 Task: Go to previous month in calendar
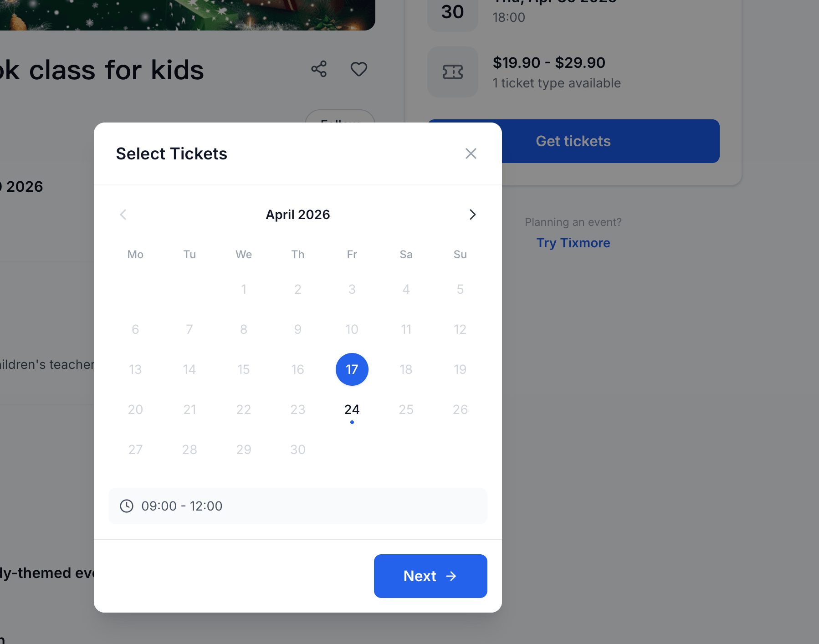tap(123, 215)
